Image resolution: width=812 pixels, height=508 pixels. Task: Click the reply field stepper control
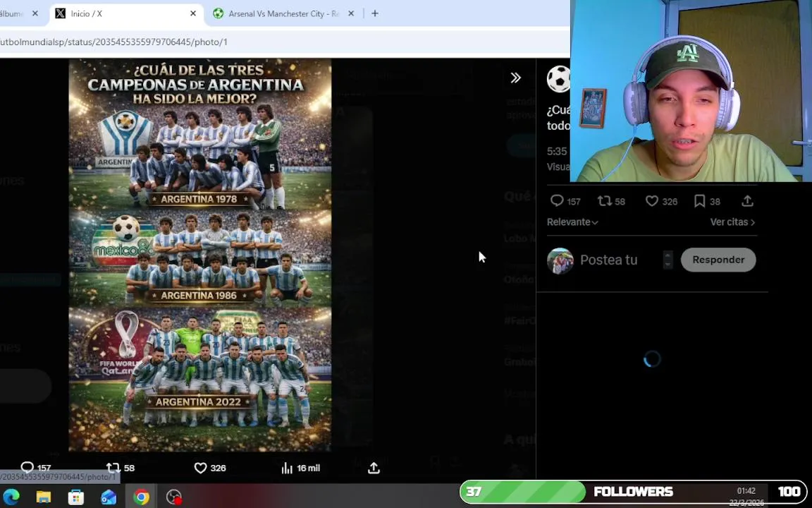click(x=668, y=260)
